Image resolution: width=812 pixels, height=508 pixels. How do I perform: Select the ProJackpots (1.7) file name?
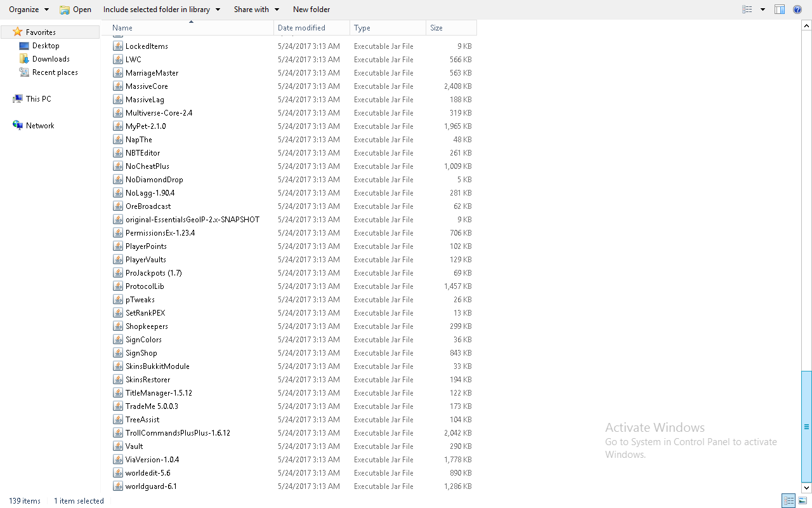pos(154,273)
